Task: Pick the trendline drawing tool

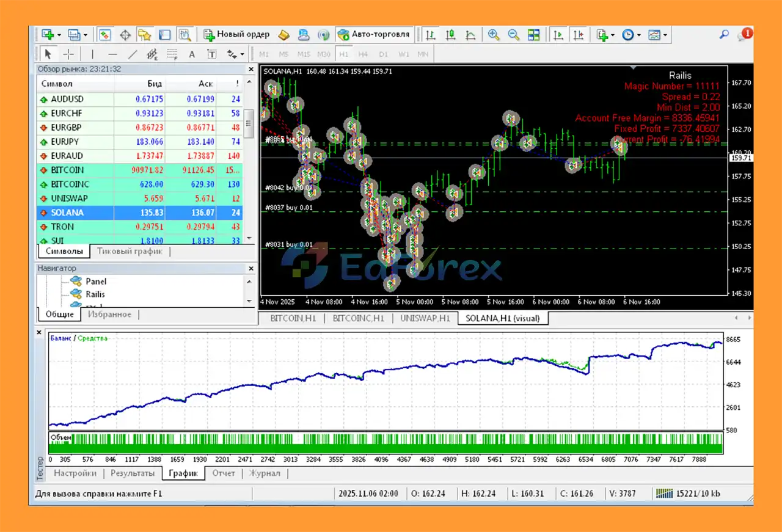Action: coord(132,54)
